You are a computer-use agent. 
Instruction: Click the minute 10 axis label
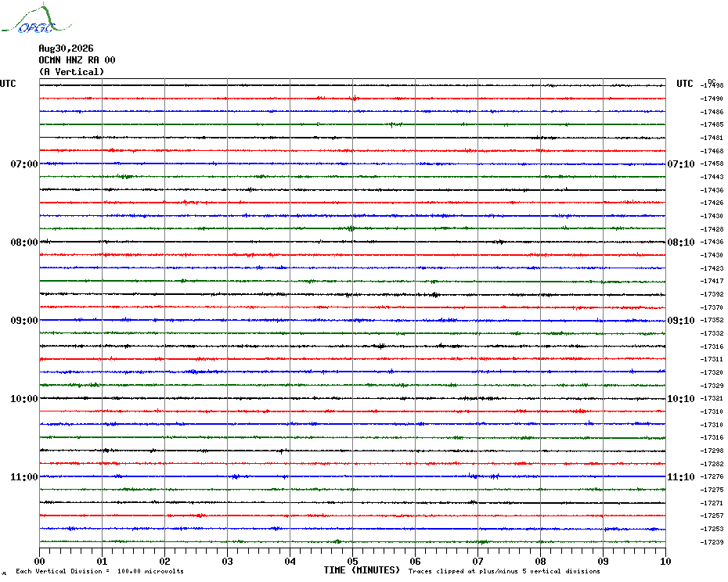tap(666, 561)
